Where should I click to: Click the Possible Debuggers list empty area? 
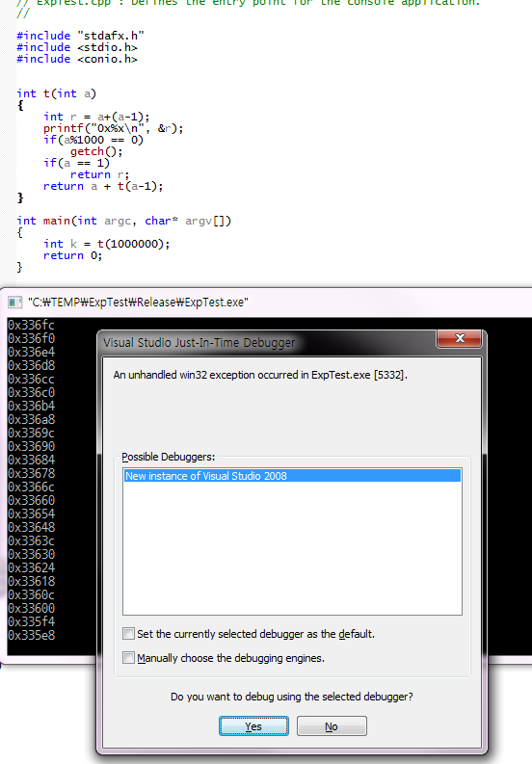click(x=292, y=548)
